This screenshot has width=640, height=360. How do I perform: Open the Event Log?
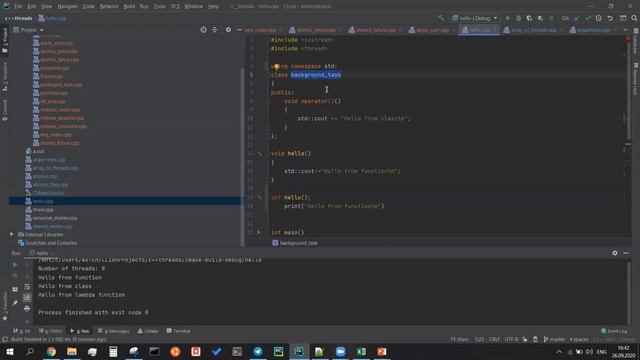[x=614, y=331]
